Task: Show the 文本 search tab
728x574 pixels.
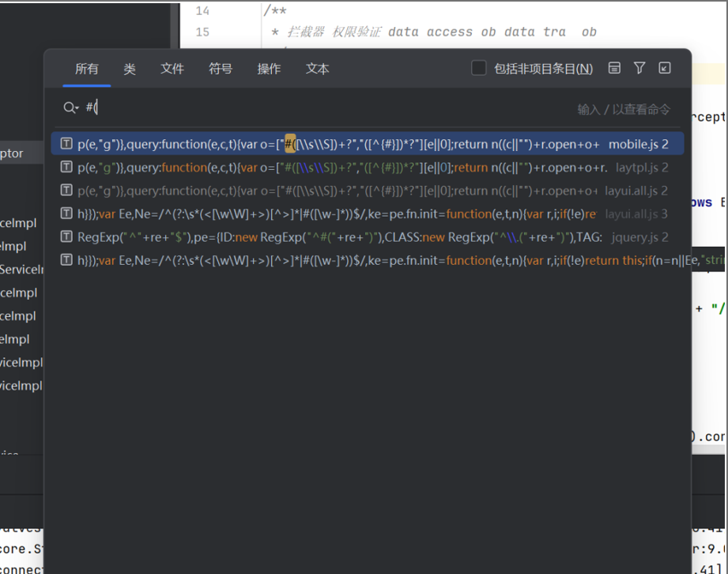Action: (318, 70)
